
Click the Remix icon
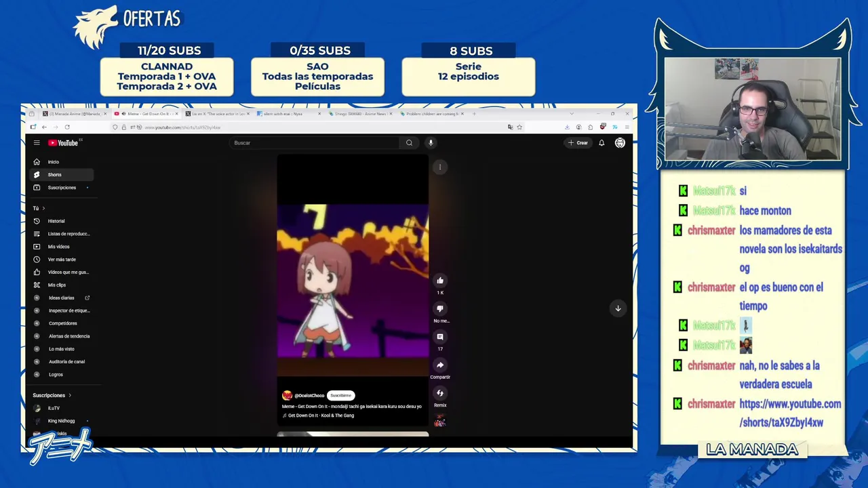click(x=440, y=393)
